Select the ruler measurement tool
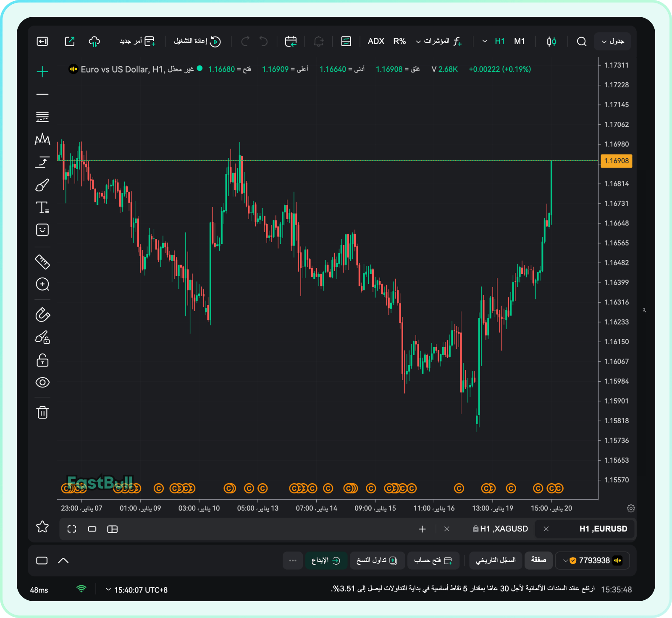Image resolution: width=672 pixels, height=618 pixels. click(x=42, y=262)
